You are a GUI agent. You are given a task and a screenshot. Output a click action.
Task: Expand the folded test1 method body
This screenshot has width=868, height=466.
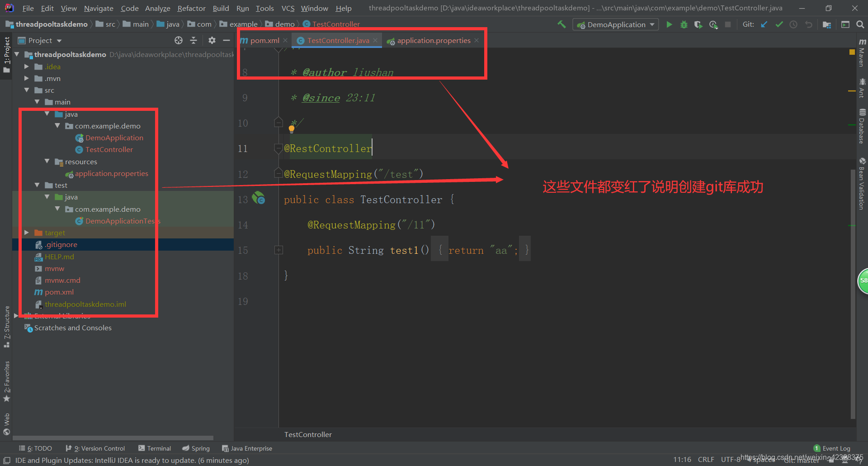[x=279, y=250]
